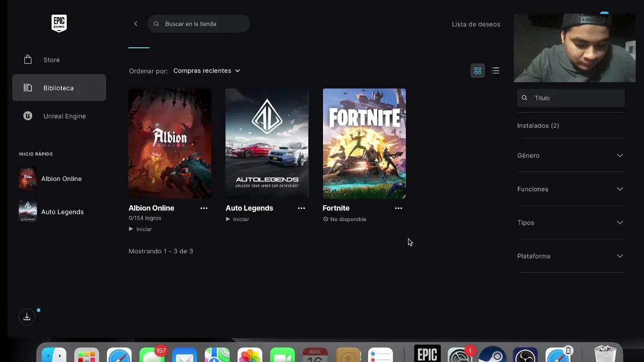
Task: Switch to grid view
Action: click(477, 71)
